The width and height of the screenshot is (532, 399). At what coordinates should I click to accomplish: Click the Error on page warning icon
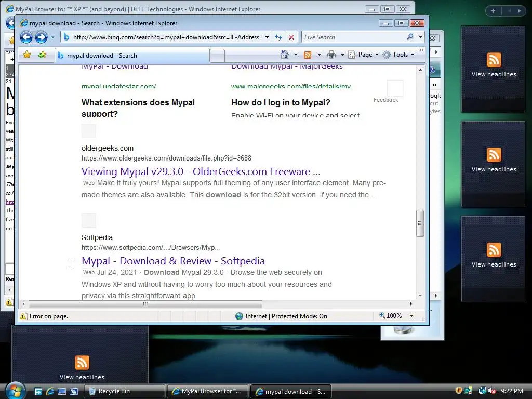(23, 316)
